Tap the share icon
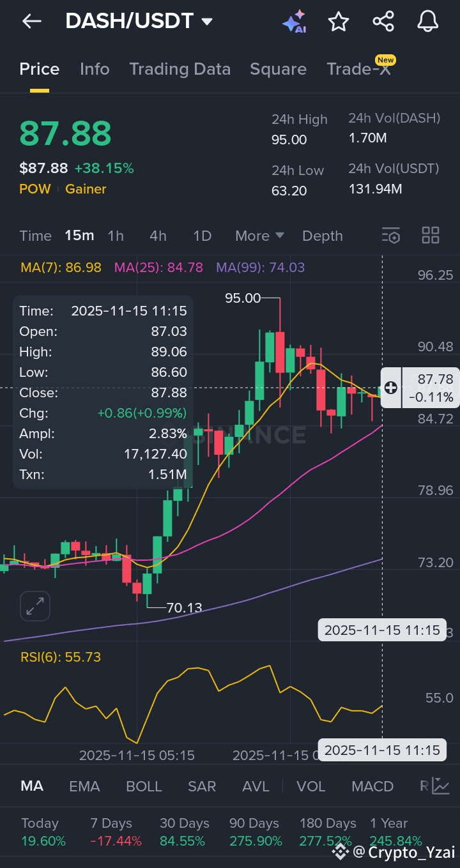Image resolution: width=460 pixels, height=868 pixels. coord(383,22)
